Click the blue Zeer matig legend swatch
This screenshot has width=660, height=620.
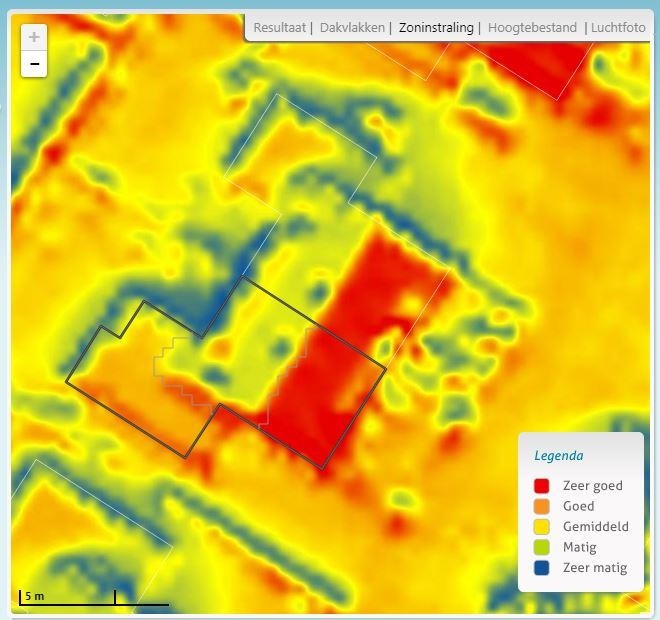pyautogui.click(x=542, y=568)
